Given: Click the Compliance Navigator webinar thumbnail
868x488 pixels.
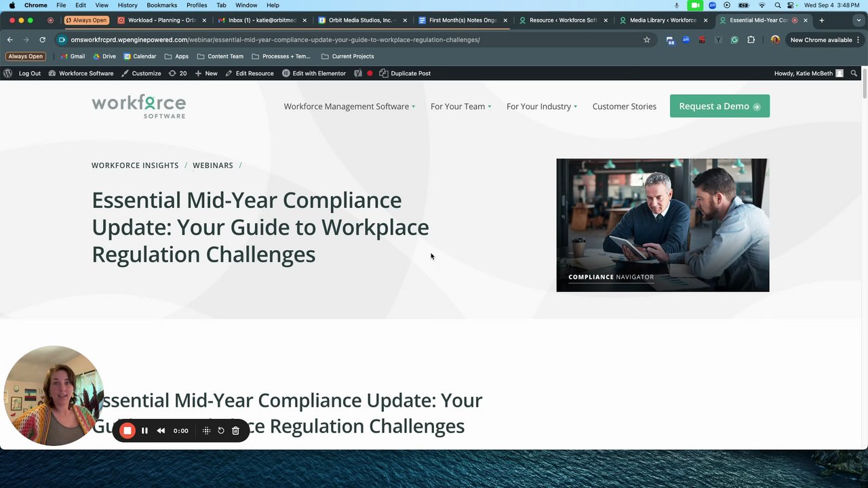Looking at the screenshot, I should coord(663,225).
